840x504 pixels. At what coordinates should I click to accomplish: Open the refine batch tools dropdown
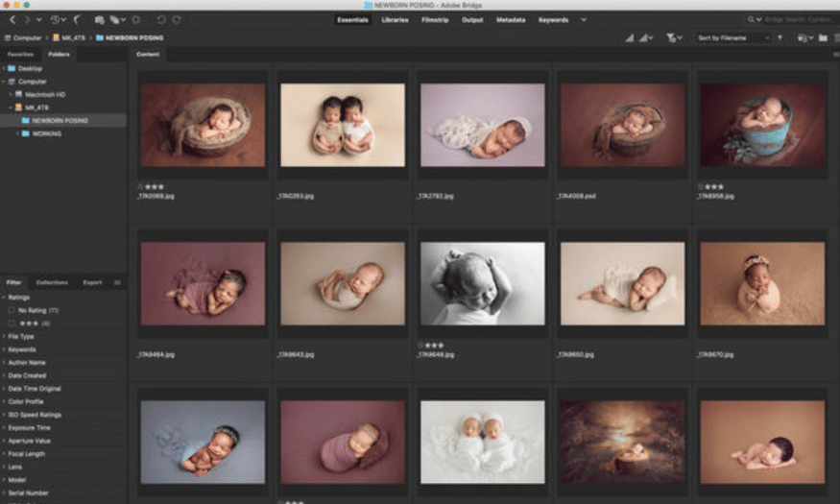(x=117, y=20)
